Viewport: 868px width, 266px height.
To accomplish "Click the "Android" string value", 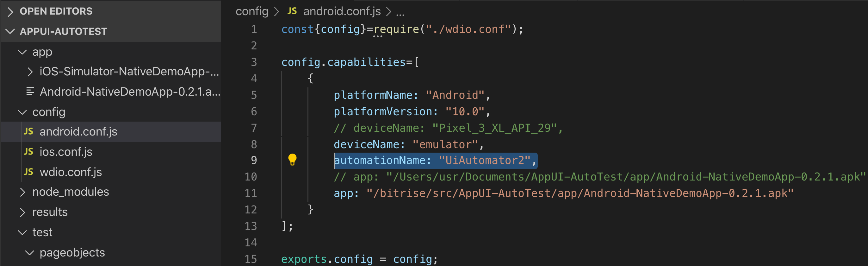I will tap(455, 95).
